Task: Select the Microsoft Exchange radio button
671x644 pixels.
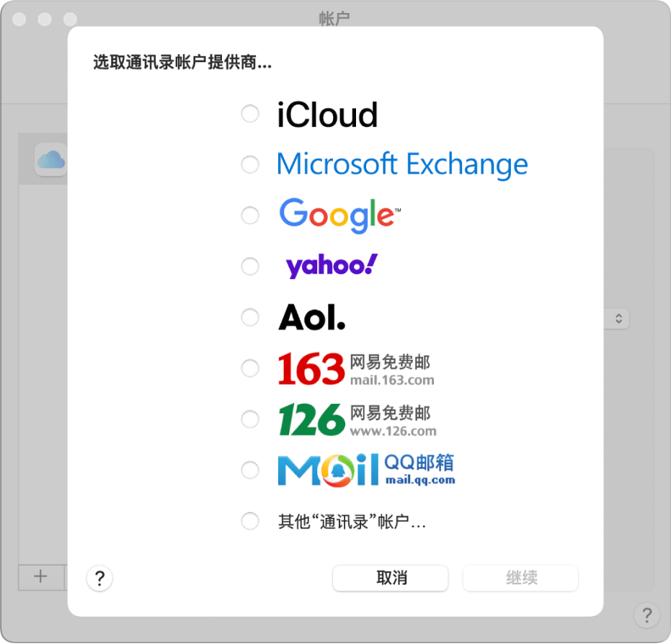Action: click(250, 165)
